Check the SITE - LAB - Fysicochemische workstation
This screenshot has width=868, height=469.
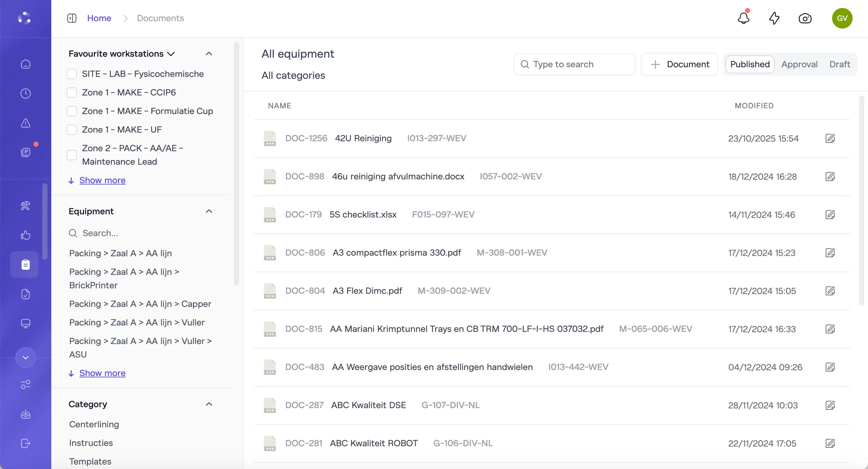coord(72,74)
